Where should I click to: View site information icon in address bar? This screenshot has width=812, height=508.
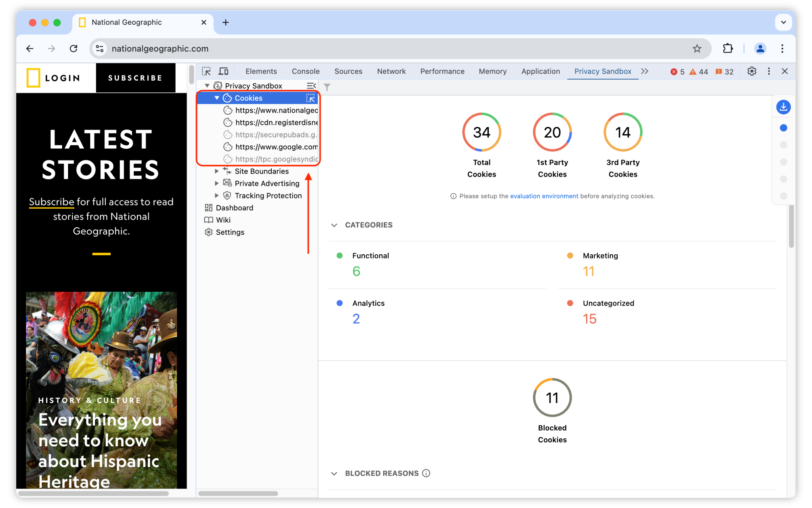(100, 49)
